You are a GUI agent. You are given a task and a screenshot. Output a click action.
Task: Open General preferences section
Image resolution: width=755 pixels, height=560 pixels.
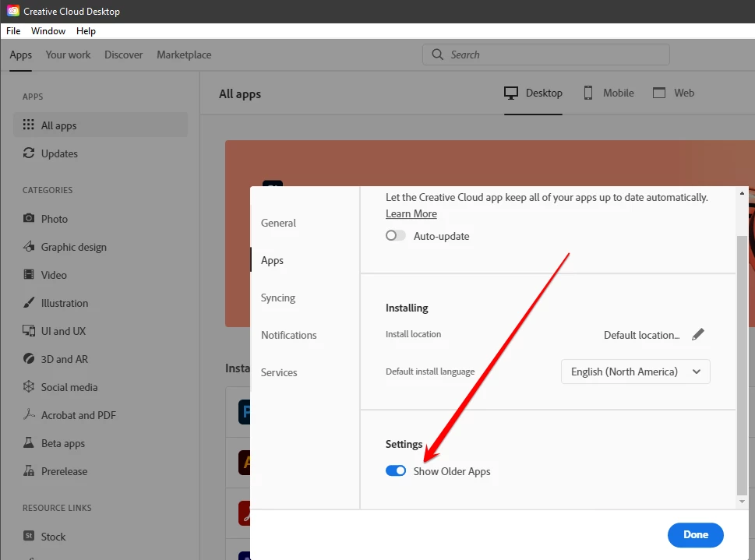tap(278, 223)
